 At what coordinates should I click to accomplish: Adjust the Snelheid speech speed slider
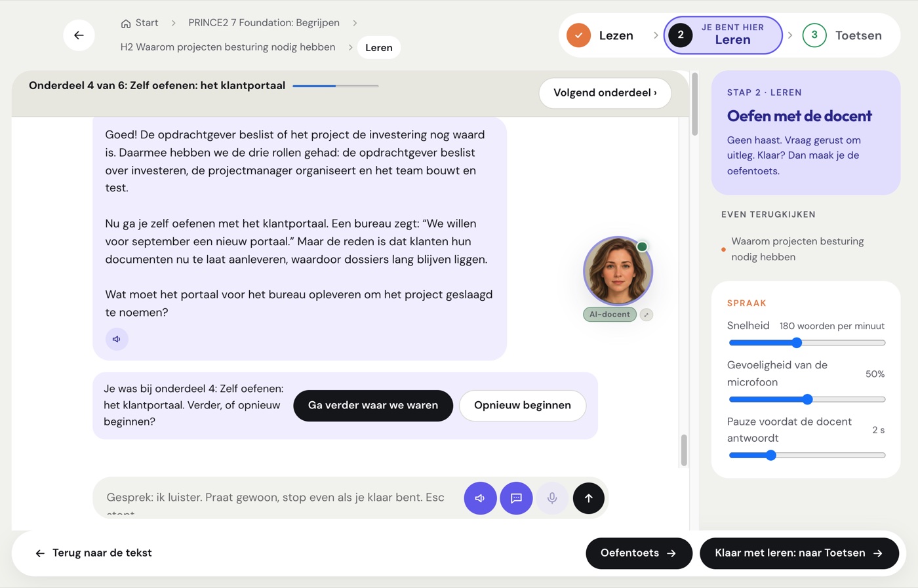[x=807, y=343]
